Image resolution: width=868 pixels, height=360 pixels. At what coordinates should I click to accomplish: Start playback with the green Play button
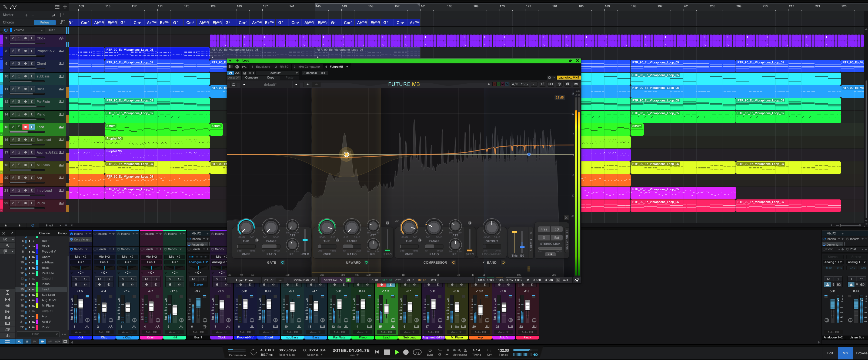(x=397, y=352)
